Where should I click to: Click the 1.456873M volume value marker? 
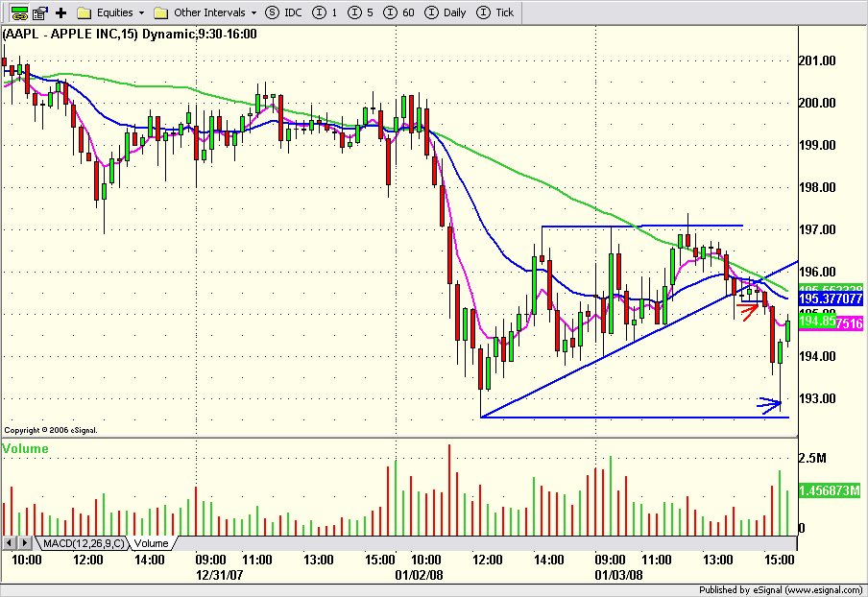click(830, 490)
